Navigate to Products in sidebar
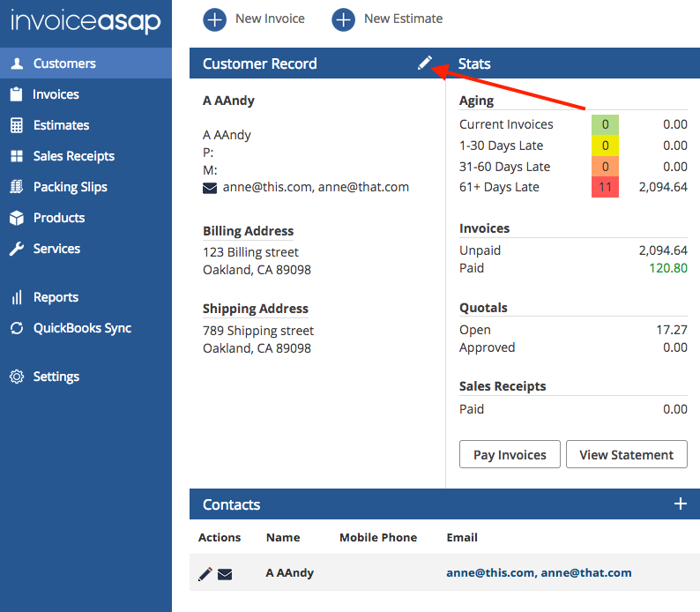The height and width of the screenshot is (612, 700). (x=58, y=218)
